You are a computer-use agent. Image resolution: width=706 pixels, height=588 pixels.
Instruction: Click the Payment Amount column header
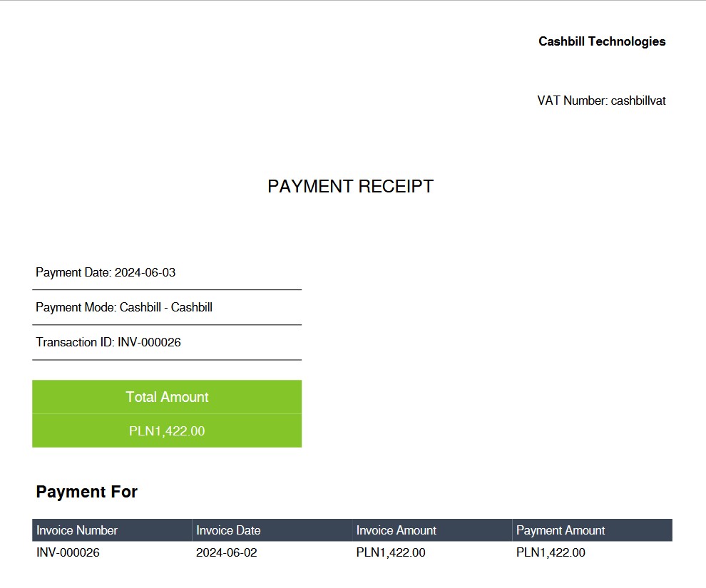coord(560,530)
